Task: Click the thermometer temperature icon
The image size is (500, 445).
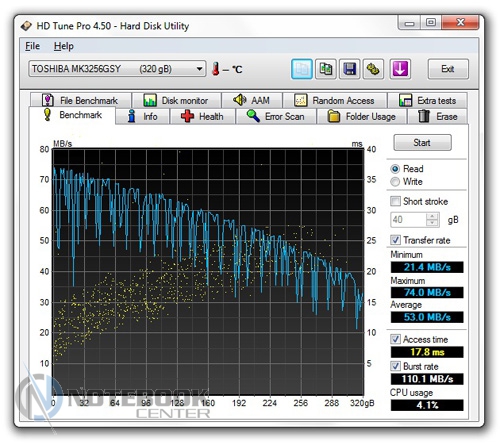Action: tap(216, 69)
